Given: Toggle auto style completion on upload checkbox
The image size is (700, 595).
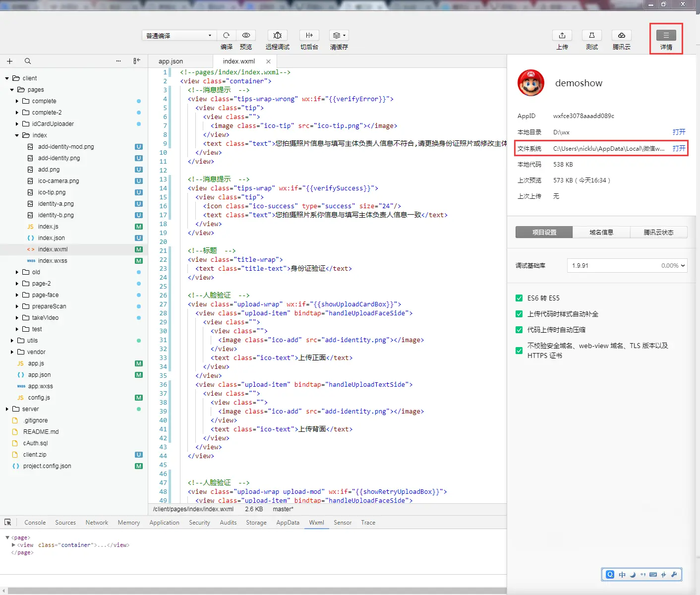Looking at the screenshot, I should pos(519,314).
